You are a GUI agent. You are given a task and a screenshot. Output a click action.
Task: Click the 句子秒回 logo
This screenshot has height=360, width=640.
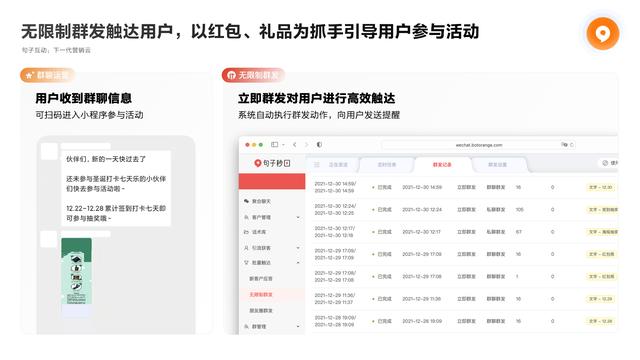click(x=272, y=163)
